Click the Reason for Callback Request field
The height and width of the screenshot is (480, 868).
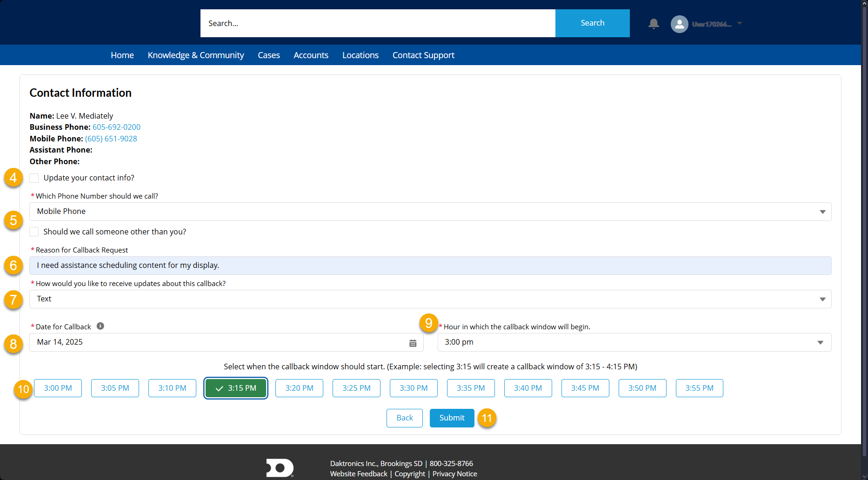click(430, 266)
